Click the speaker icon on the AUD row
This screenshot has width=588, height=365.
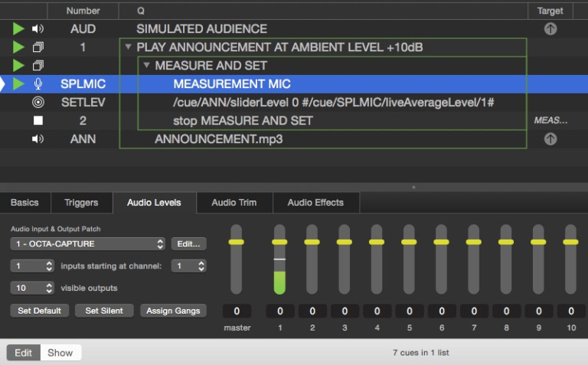[x=38, y=29]
